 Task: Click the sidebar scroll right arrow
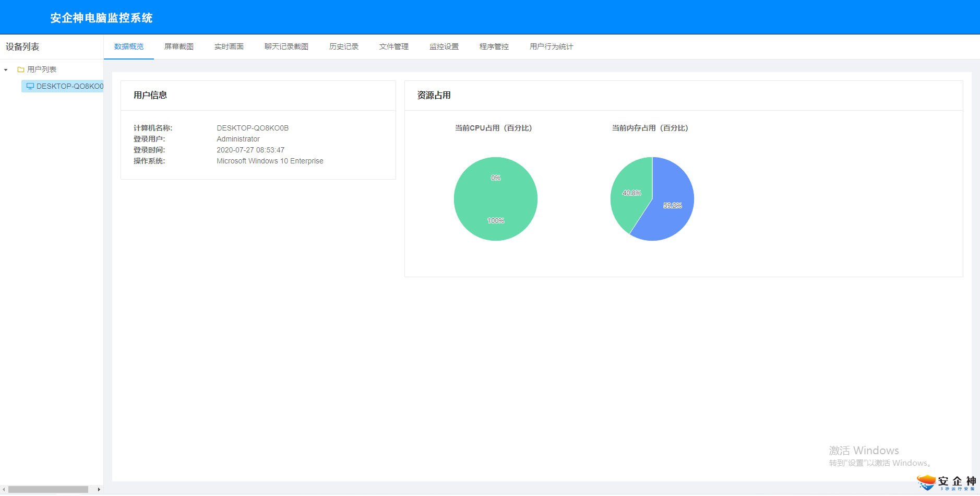(x=99, y=489)
